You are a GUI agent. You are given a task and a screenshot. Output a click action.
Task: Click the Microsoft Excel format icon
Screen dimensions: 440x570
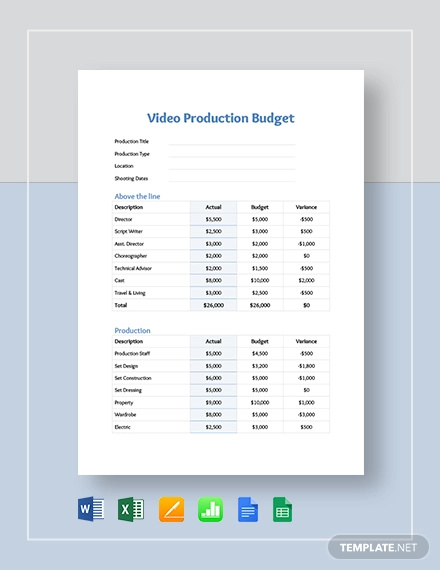(x=131, y=509)
